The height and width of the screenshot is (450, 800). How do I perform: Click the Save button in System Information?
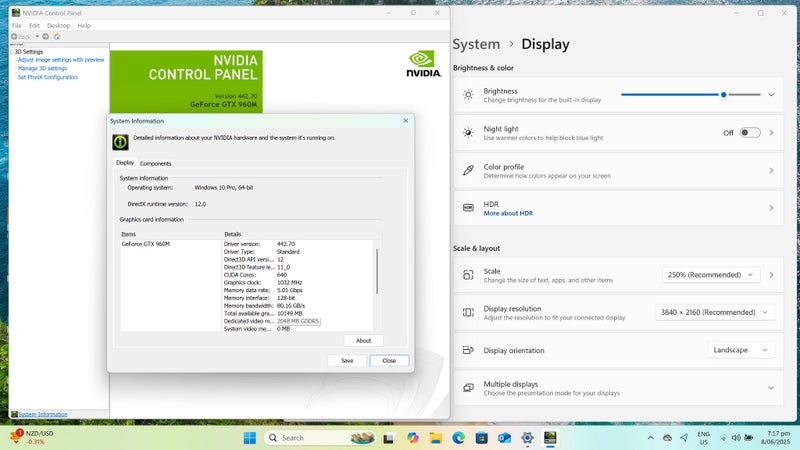(x=347, y=361)
